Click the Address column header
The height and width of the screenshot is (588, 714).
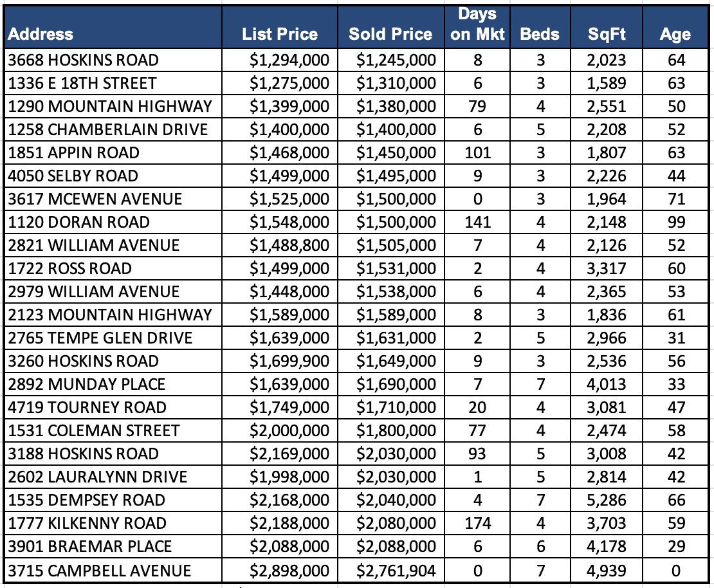41,34
